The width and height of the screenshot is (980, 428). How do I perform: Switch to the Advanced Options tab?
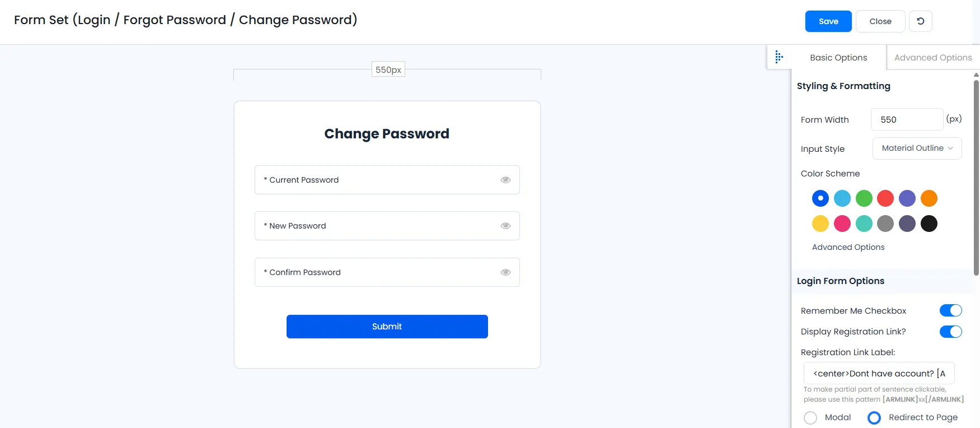point(932,57)
